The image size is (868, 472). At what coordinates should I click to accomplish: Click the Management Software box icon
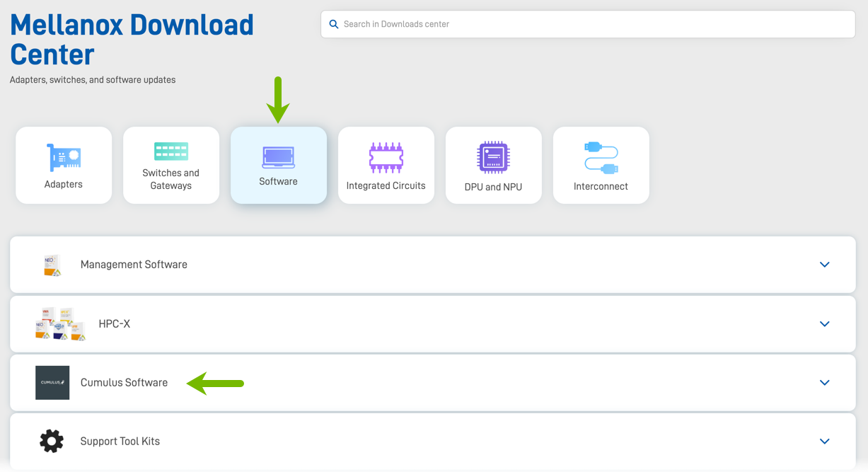[52, 265]
